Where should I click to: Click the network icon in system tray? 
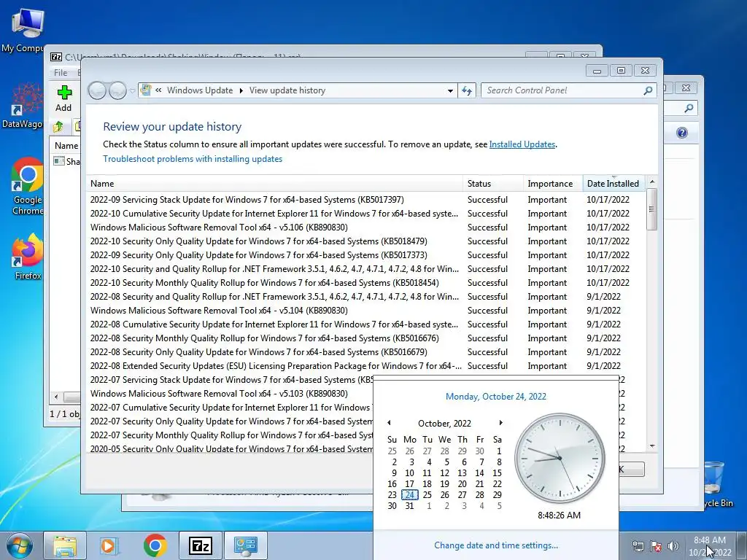638,546
